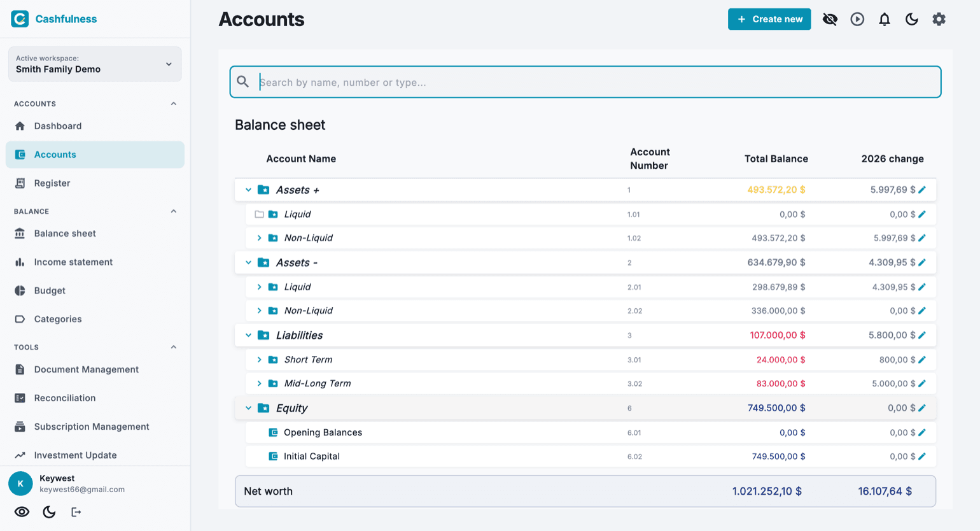The width and height of the screenshot is (980, 531).
Task: Edit Assets - row pencil icon
Action: (922, 262)
